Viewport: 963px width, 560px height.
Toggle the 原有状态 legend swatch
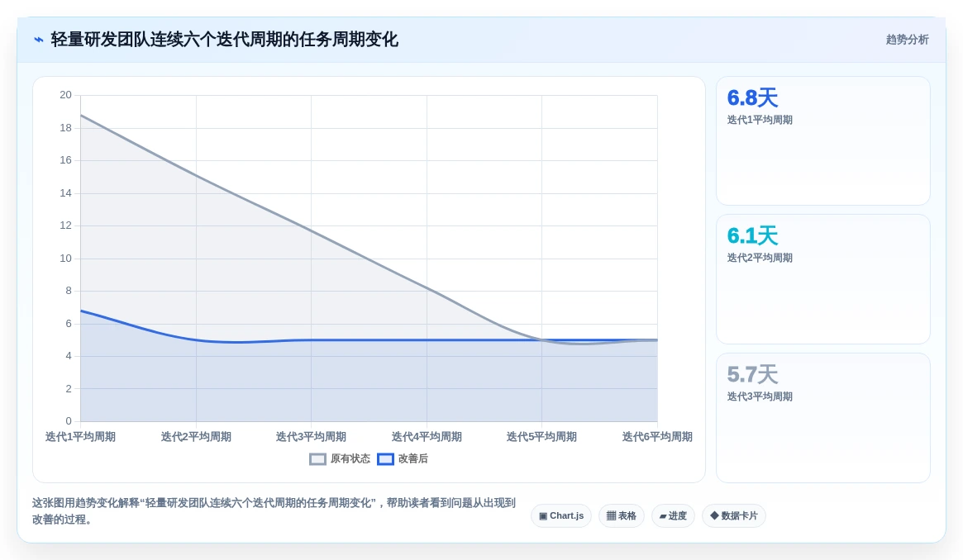click(317, 458)
